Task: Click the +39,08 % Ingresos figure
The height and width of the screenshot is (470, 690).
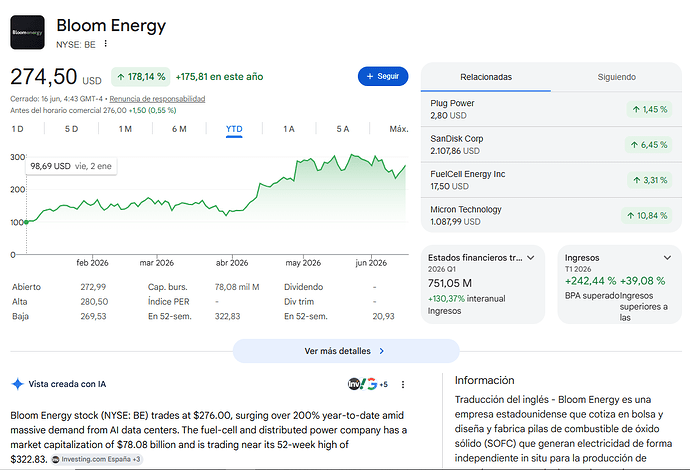Action: point(642,281)
